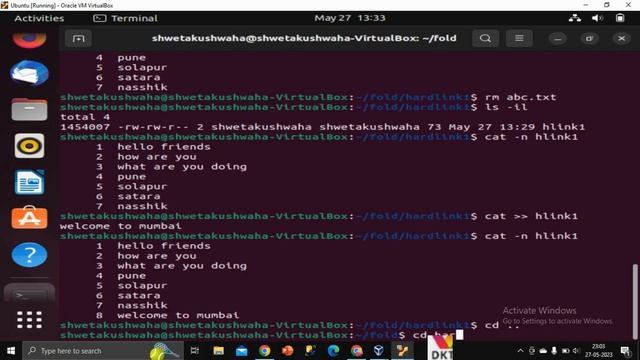Click the Type here to search box
640x360 pixels.
102,351
